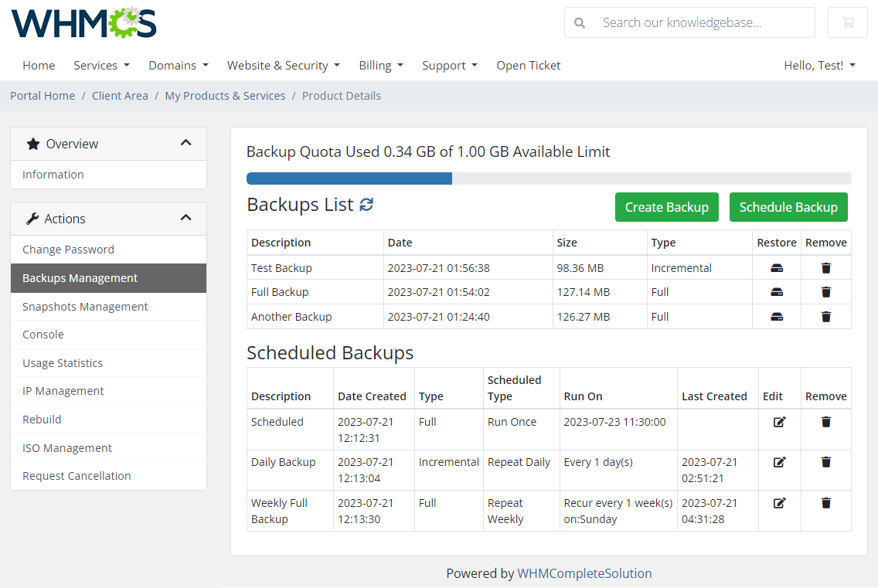The width and height of the screenshot is (878, 588).
Task: Edit the Daily Backup schedule
Action: (779, 461)
